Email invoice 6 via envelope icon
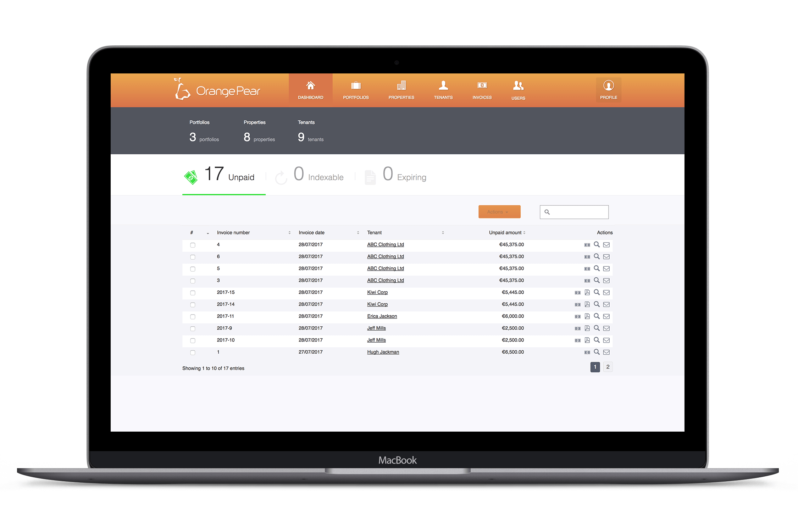The width and height of the screenshot is (798, 532). tap(606, 257)
